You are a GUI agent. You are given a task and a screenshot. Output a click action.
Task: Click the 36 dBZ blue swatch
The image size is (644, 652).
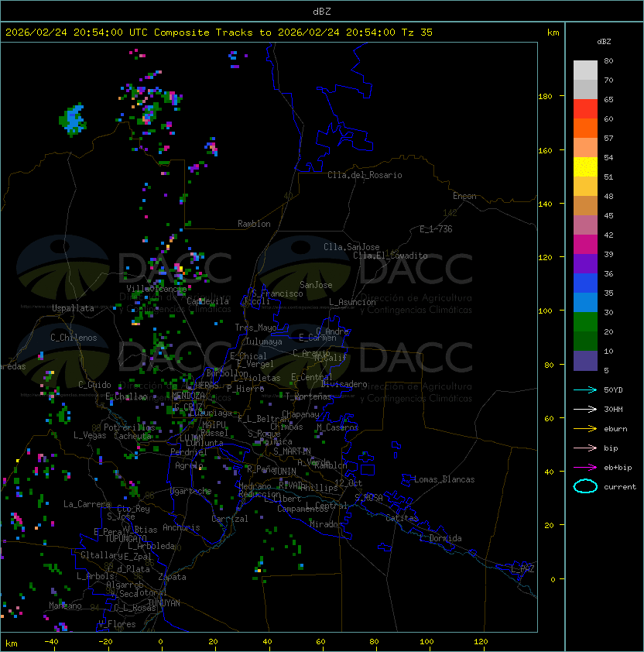click(x=585, y=283)
